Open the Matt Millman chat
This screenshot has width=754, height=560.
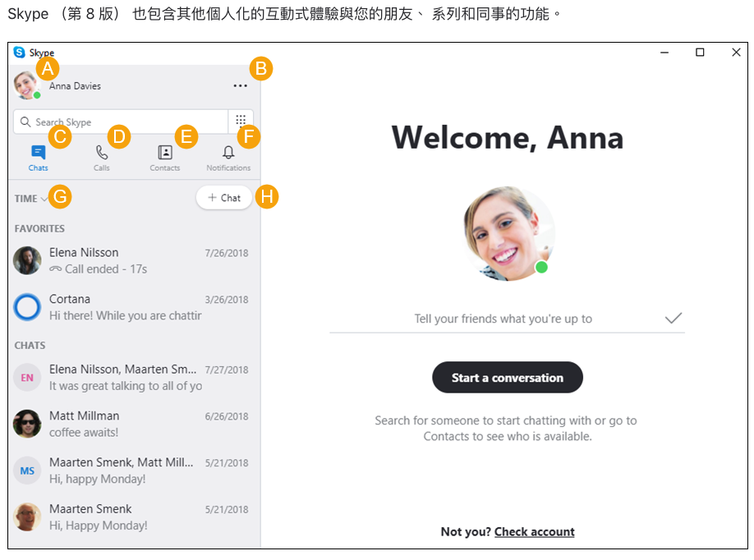coord(134,424)
